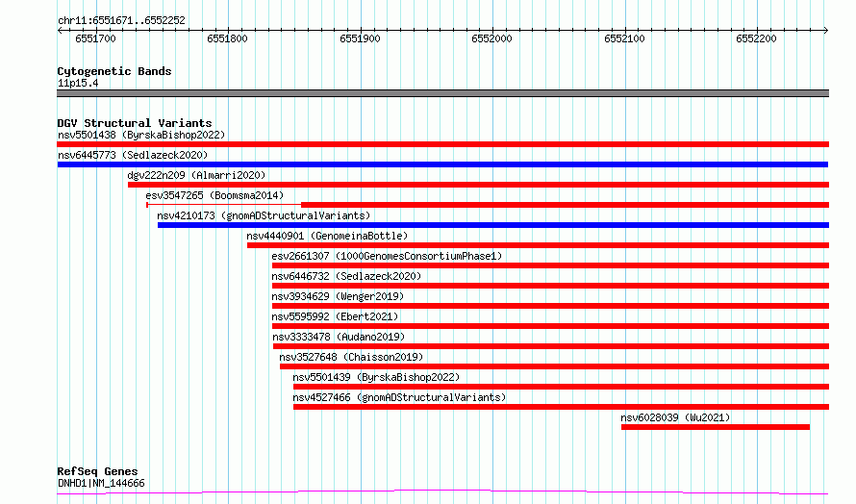Click the red bar of nsv5595992
This screenshot has width=856, height=504.
551,326
